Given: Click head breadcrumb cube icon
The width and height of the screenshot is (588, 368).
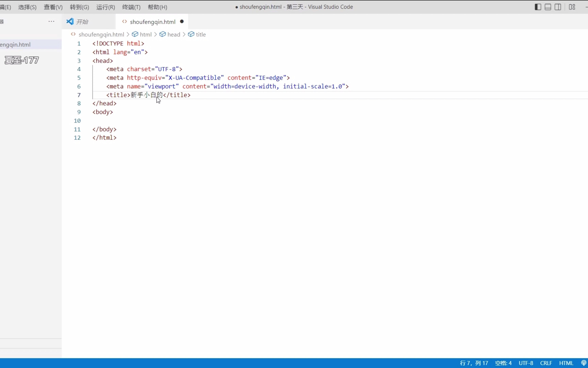Looking at the screenshot, I should tap(162, 34).
